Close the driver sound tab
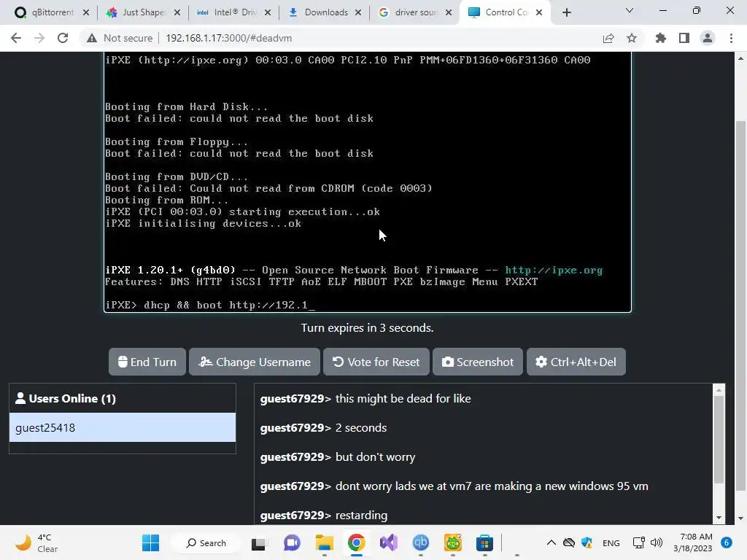This screenshot has width=747, height=560. click(449, 12)
